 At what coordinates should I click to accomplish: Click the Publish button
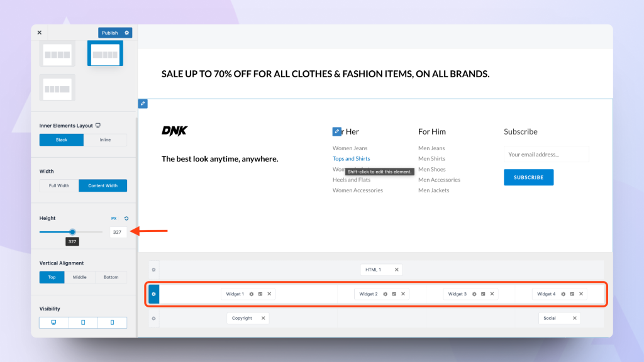pos(109,33)
